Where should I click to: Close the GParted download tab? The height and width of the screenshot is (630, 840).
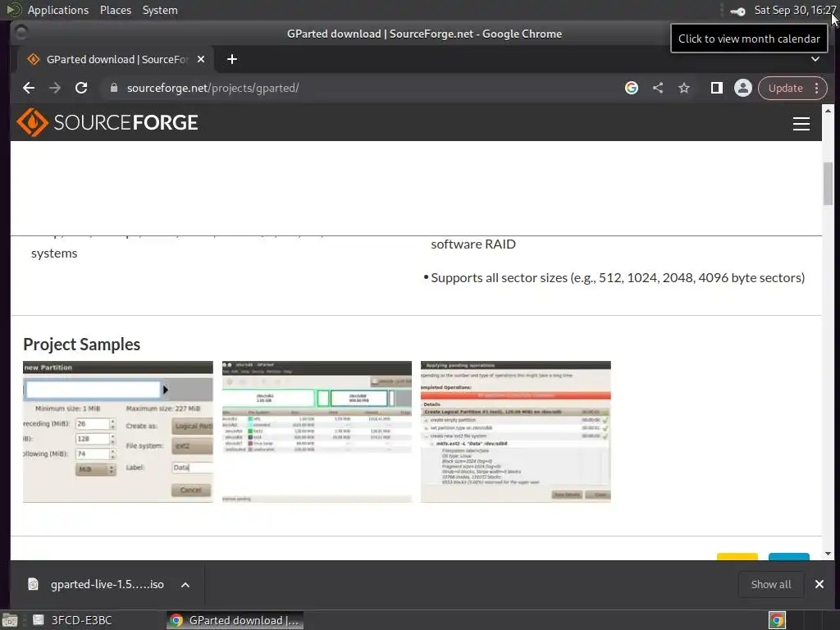pyautogui.click(x=201, y=59)
